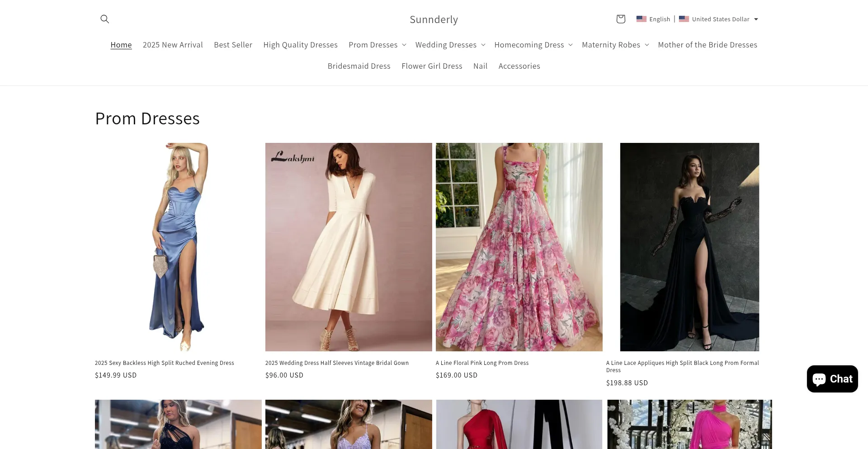Viewport: 868px width, 449px height.
Task: Open A Line Floral Pink Long Prom Dress link
Action: [x=482, y=363]
